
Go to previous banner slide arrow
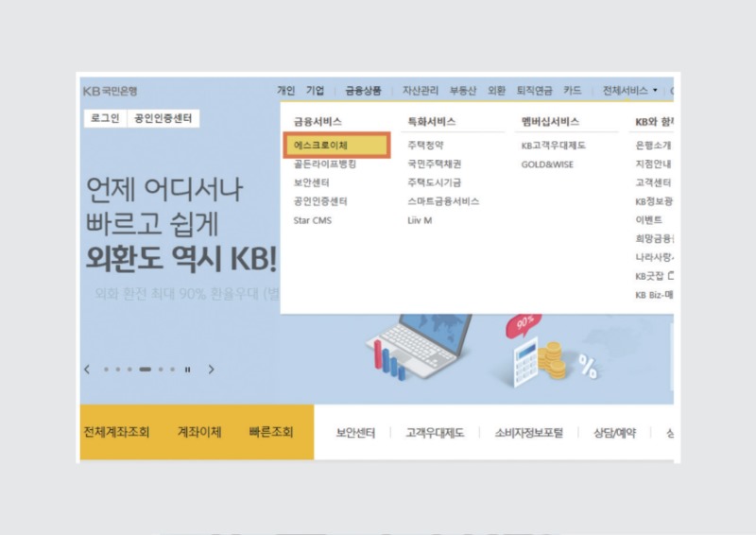click(x=87, y=370)
